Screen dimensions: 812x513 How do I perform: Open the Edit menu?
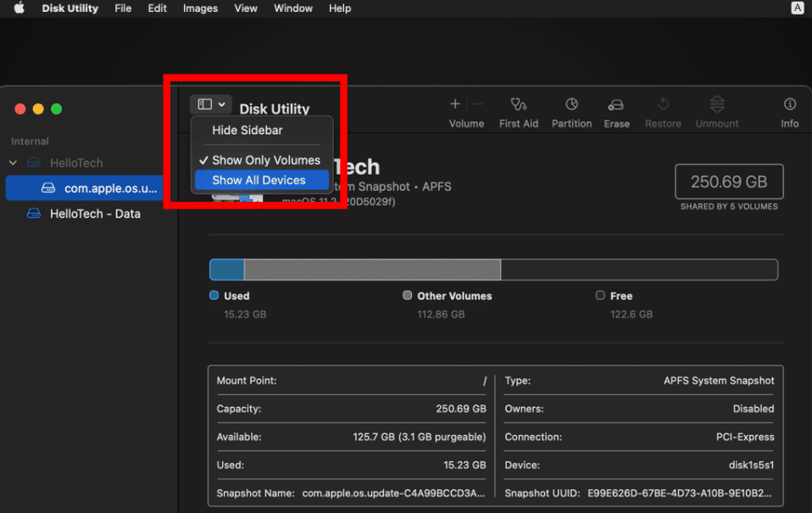pos(157,8)
